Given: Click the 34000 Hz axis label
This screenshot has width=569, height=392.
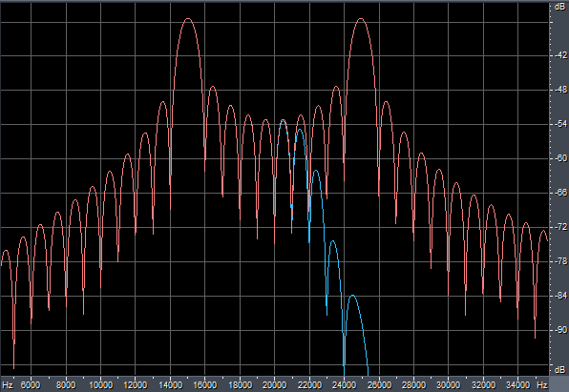Looking at the screenshot, I should coord(517,384).
